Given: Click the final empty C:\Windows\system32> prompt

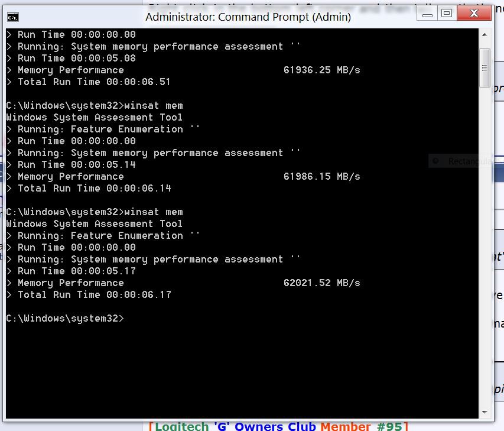Looking at the screenshot, I should point(65,319).
